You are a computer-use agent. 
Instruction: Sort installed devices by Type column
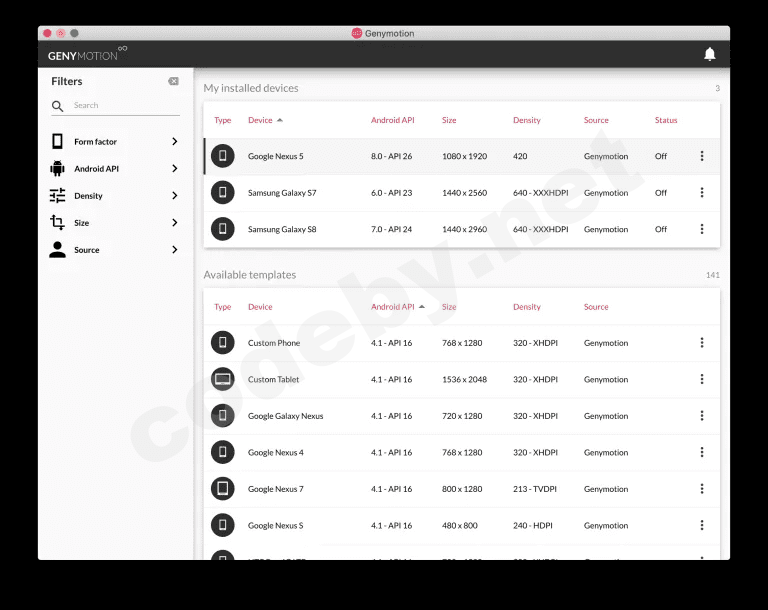tap(222, 120)
